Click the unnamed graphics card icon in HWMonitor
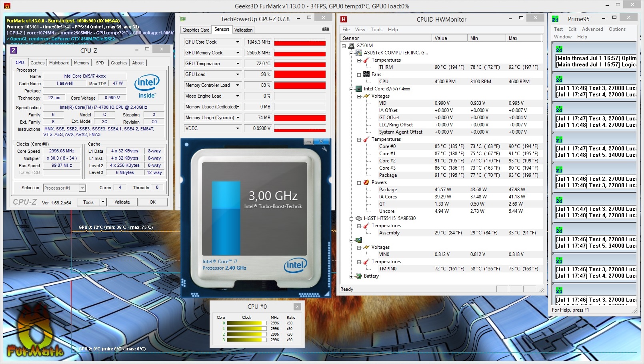The height and width of the screenshot is (364, 644). click(359, 240)
